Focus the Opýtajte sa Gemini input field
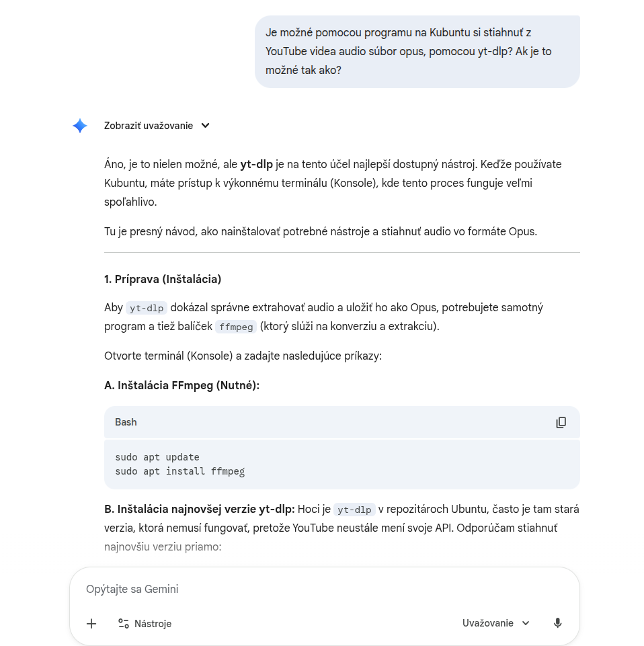Viewport: 644px width, 646px height. tap(323, 589)
